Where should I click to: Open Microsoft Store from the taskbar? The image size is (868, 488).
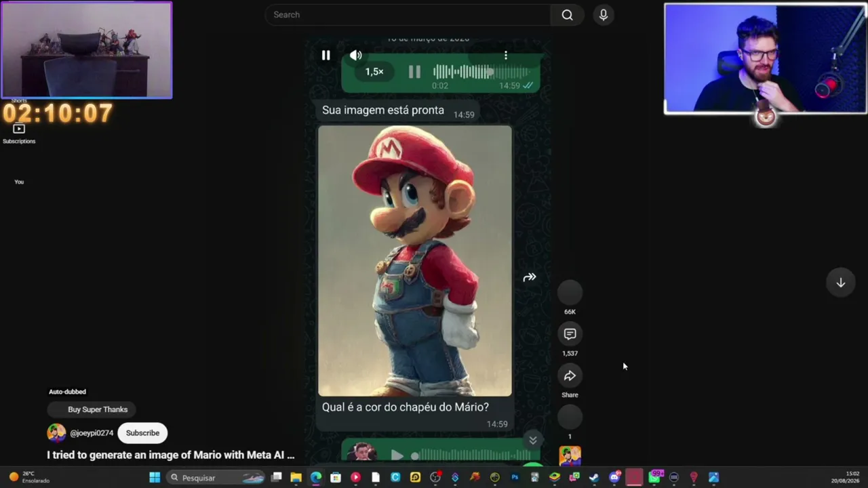(x=336, y=478)
